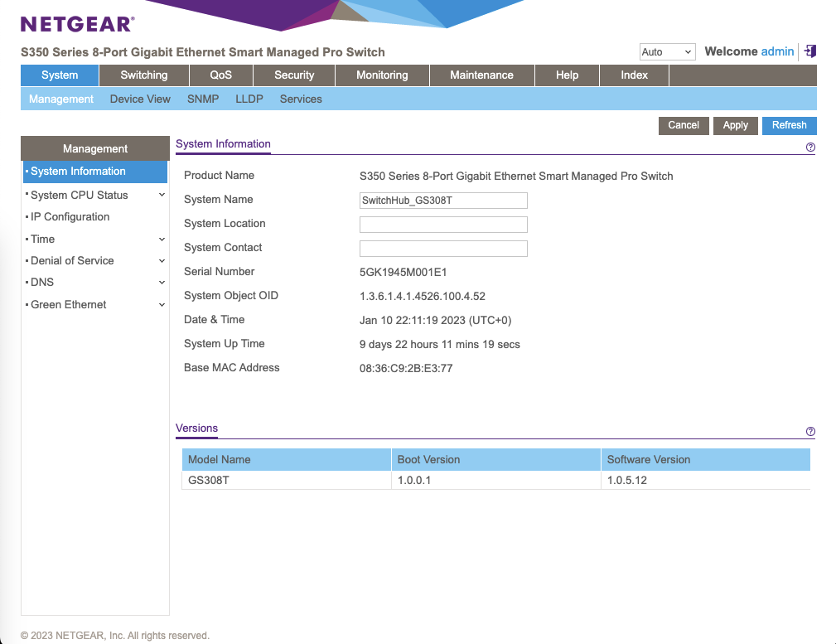Click the System Contact input field
This screenshot has height=644, width=836.
tap(443, 249)
